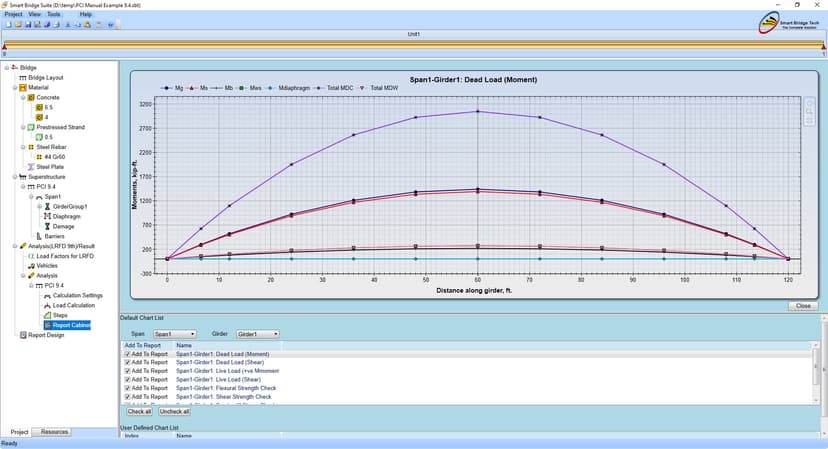Select the Material node icon
The image size is (828, 449).
point(23,88)
